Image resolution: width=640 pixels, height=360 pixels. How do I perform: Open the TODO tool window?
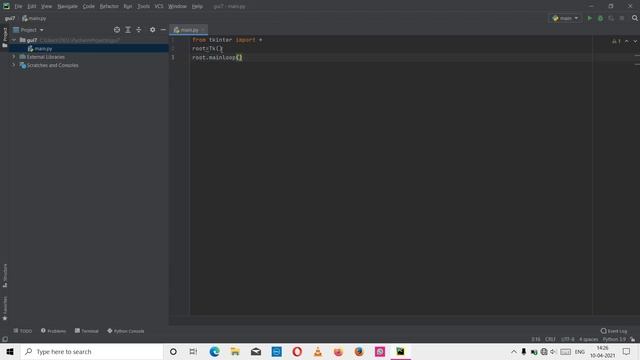22,331
